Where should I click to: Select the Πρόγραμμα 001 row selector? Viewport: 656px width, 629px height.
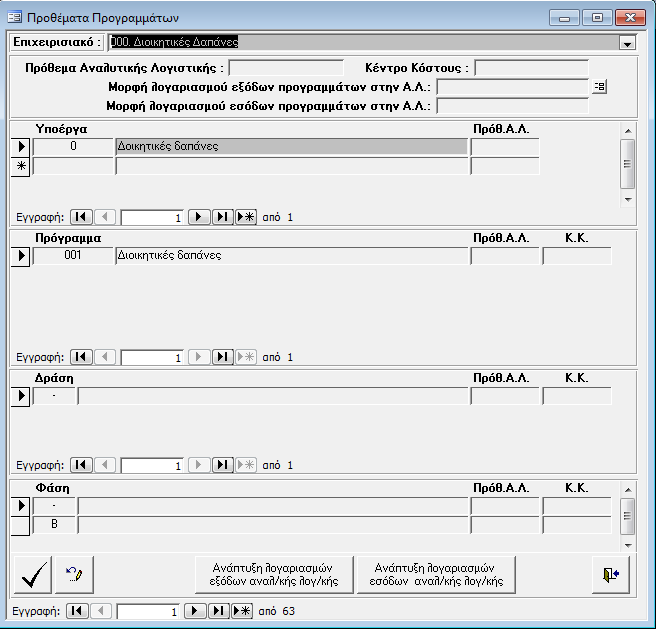19,256
